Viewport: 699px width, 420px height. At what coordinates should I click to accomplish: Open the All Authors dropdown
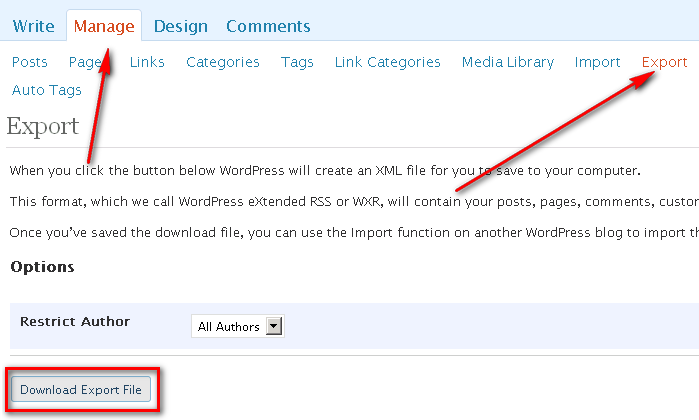[x=238, y=326]
